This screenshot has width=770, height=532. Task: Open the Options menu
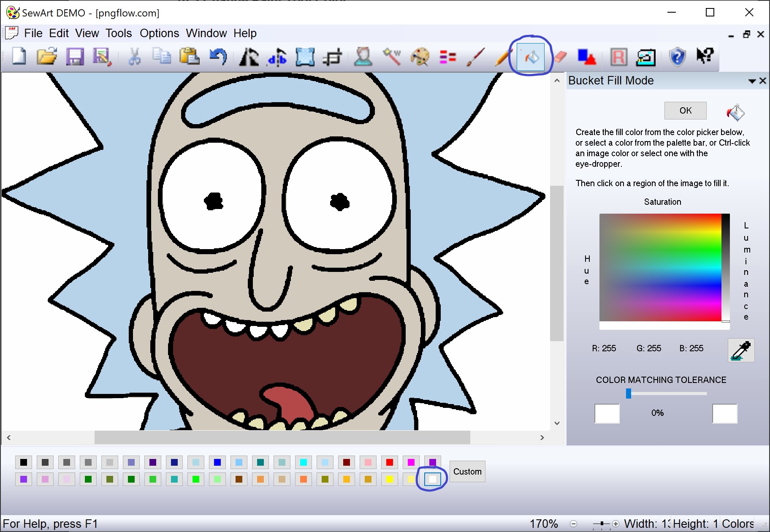(159, 33)
